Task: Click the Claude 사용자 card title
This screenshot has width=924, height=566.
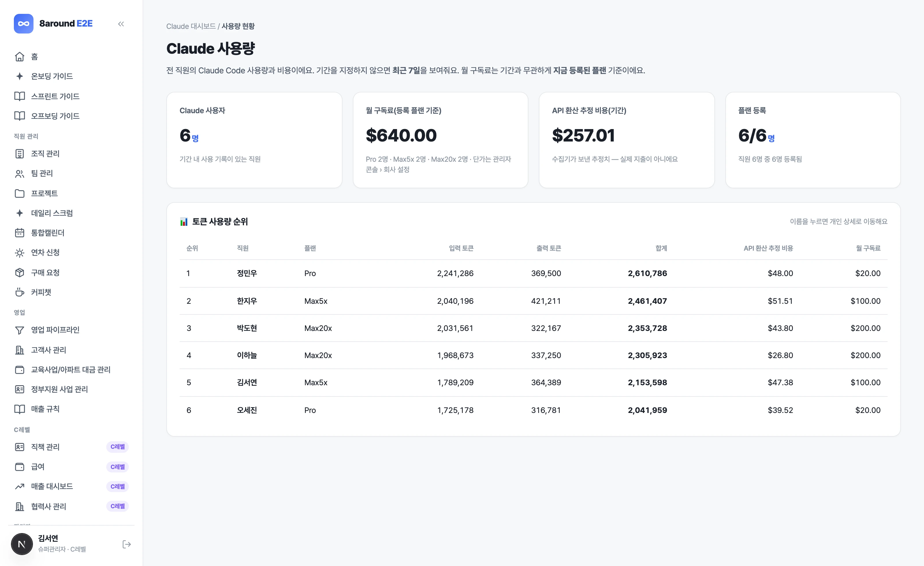Action: coord(202,111)
